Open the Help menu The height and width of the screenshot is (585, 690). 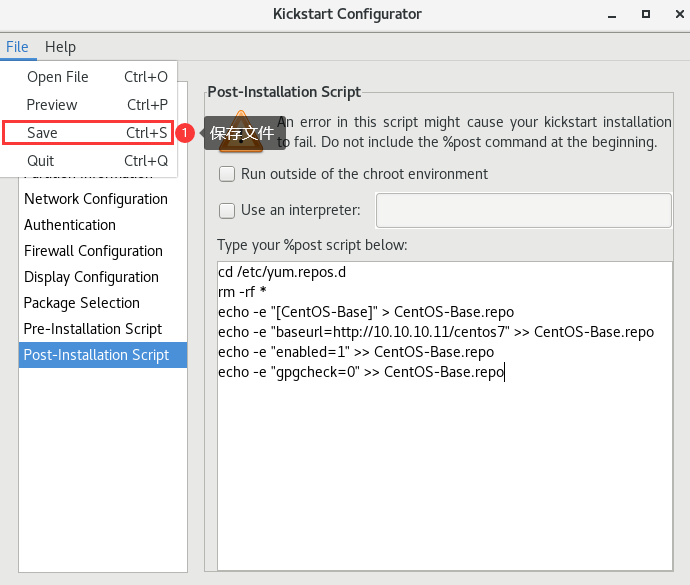click(60, 47)
